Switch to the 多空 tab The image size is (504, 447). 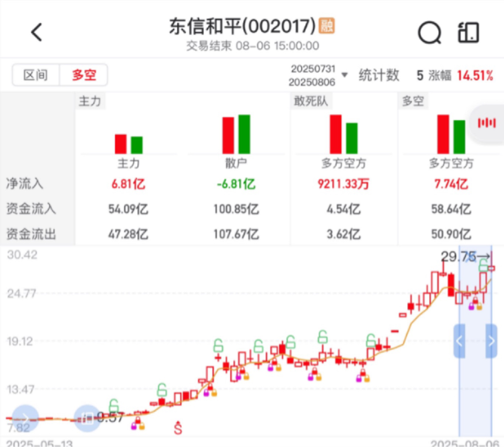84,75
